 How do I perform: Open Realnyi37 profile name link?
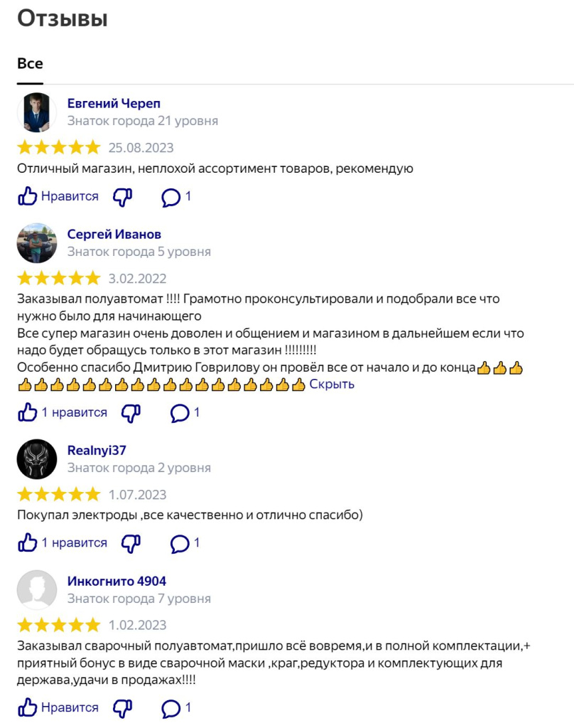[x=97, y=450]
